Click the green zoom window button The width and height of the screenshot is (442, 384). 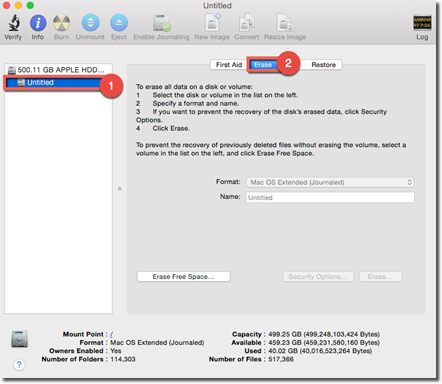[x=30, y=5]
